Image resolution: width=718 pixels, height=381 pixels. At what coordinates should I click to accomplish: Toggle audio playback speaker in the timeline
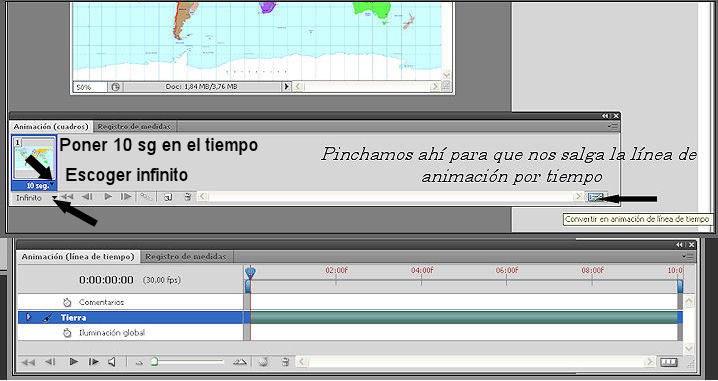tap(112, 362)
